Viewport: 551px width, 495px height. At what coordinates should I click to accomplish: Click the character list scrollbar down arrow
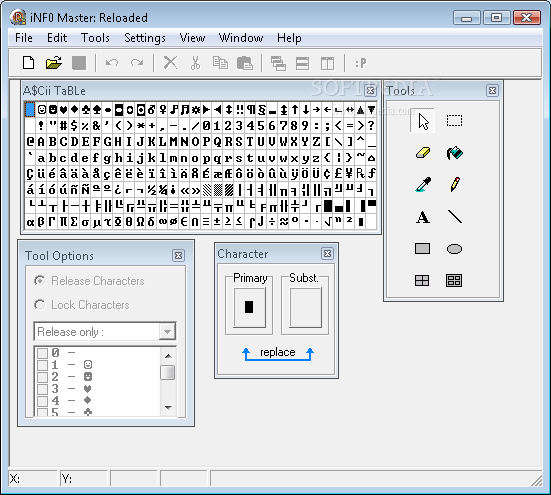click(x=168, y=408)
